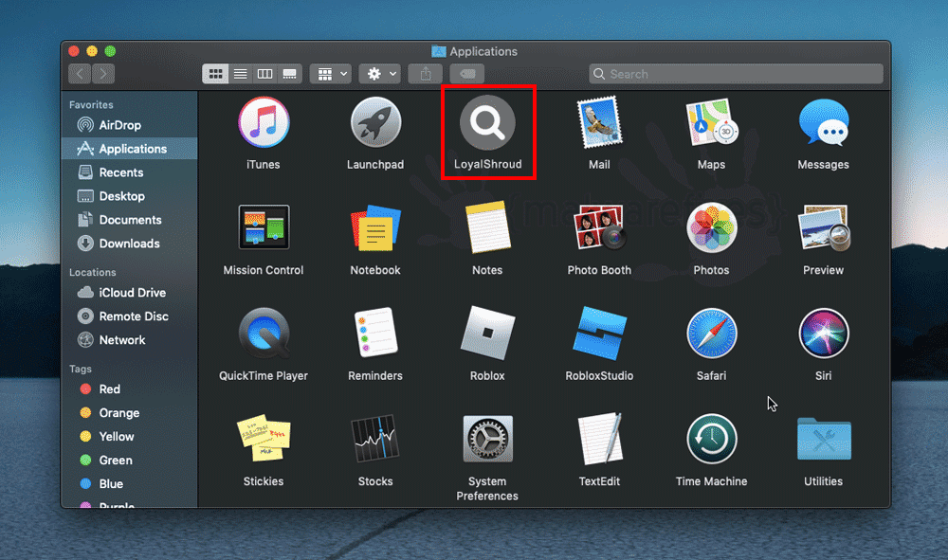Click the Siri app icon
This screenshot has height=560, width=948.
click(824, 334)
